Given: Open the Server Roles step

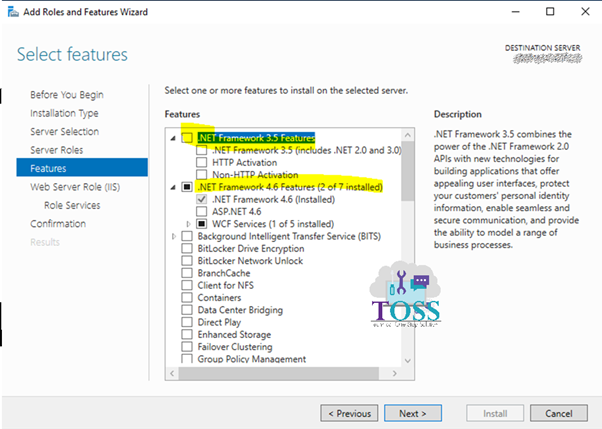Looking at the screenshot, I should (56, 150).
